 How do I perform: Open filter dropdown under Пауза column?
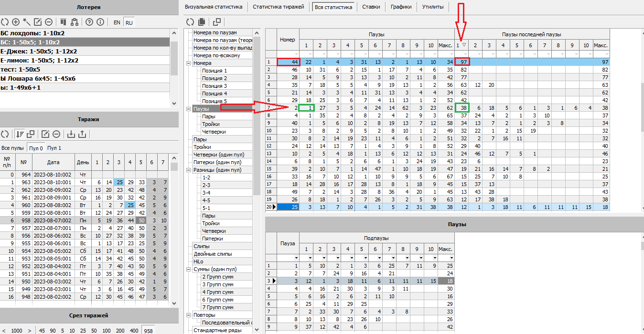[x=296, y=258]
